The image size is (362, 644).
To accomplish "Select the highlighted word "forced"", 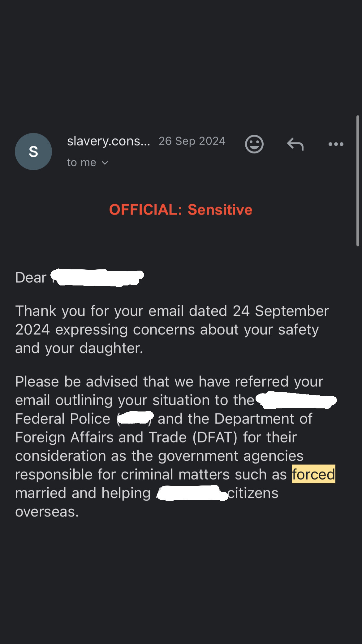I will (313, 474).
